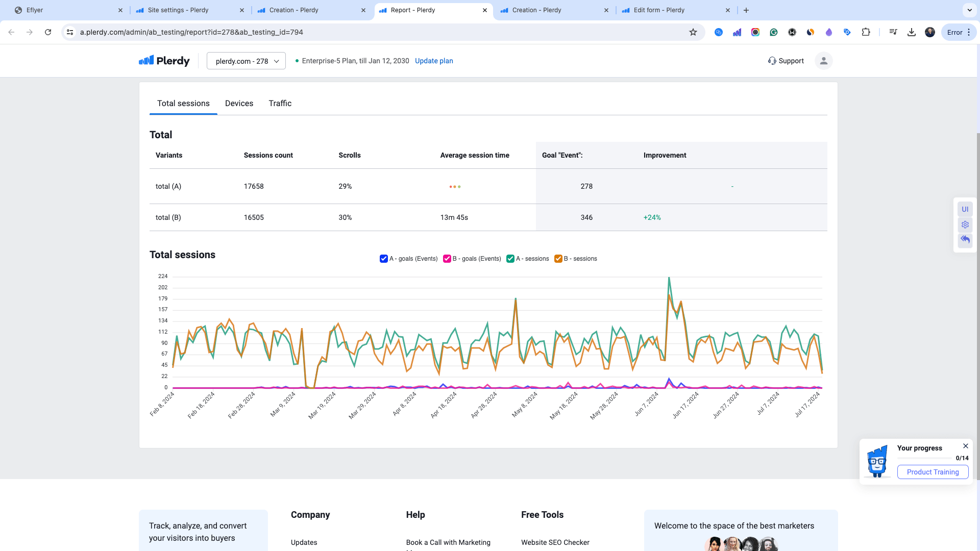Expand the plerdy.com - 278 site dropdown
Screen dimensions: 980x551
pyautogui.click(x=246, y=61)
